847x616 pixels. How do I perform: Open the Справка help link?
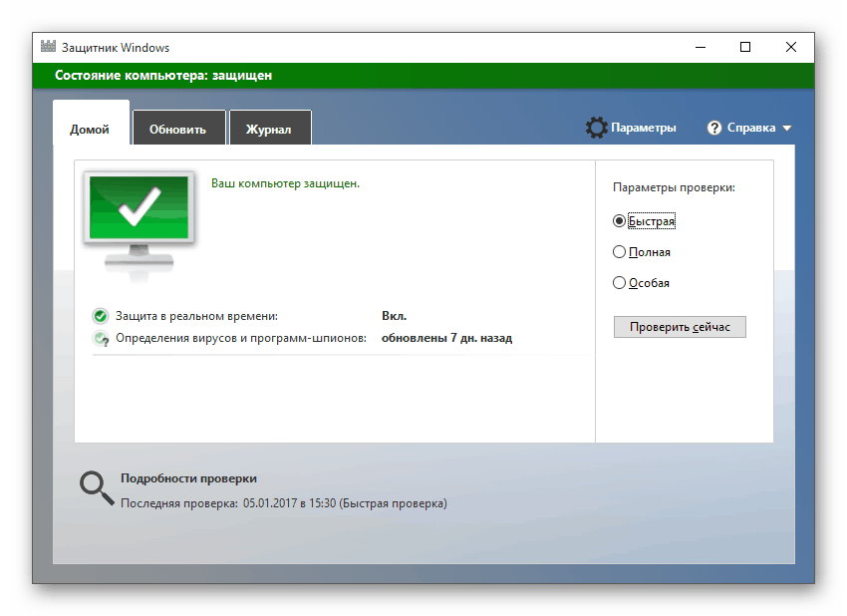tap(751, 128)
